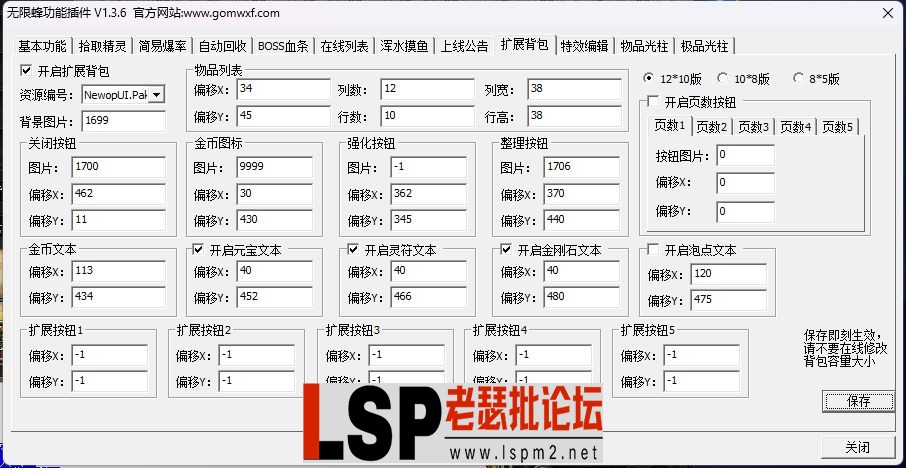Screen dimensions: 906x468
Task: Pick the 8*5版 radio option
Action: pyautogui.click(x=799, y=77)
